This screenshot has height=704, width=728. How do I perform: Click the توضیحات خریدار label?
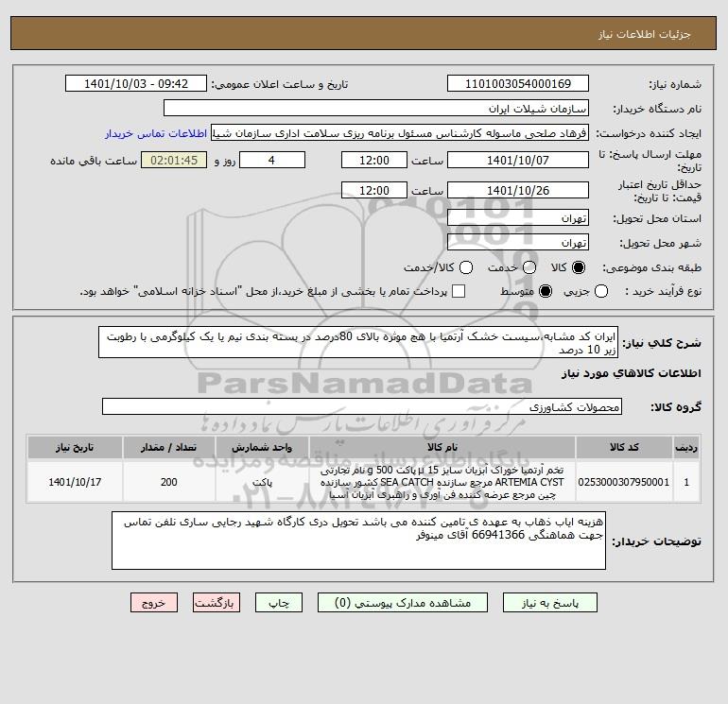[x=656, y=541]
